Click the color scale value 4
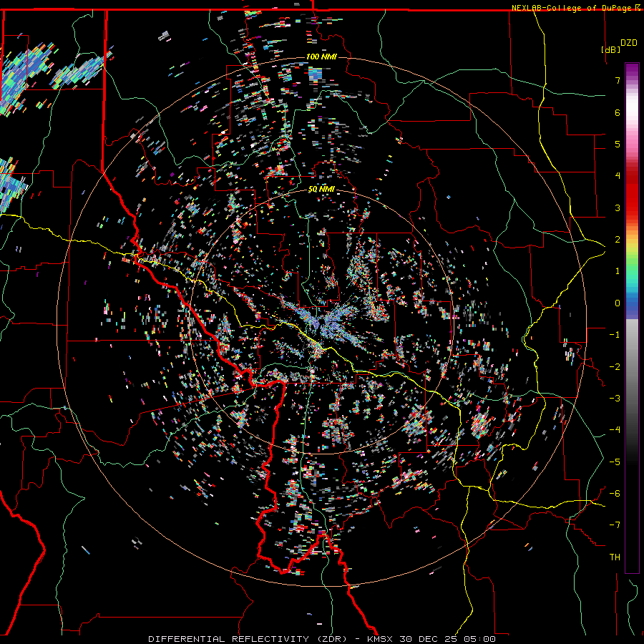The image size is (644, 644). 618,176
